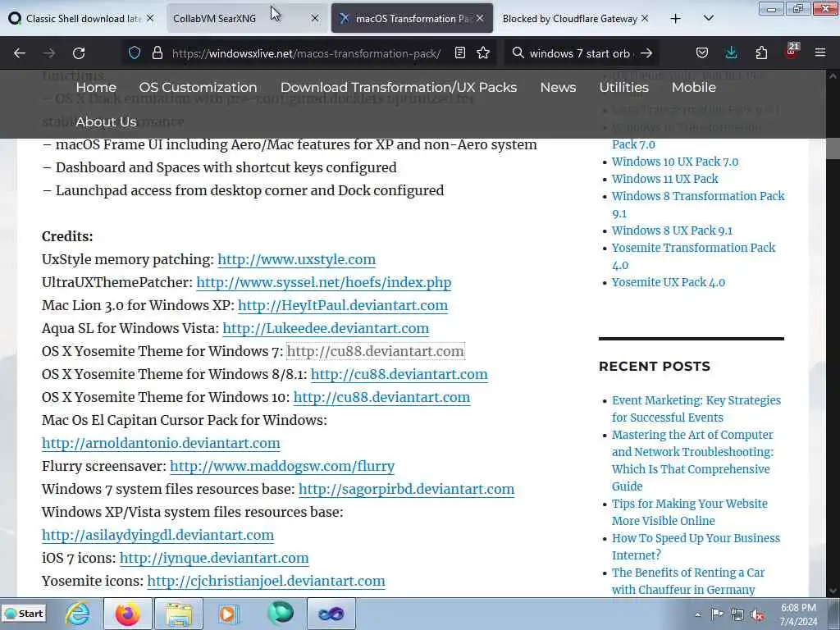
Task: Click the Windows Start button
Action: point(24,614)
